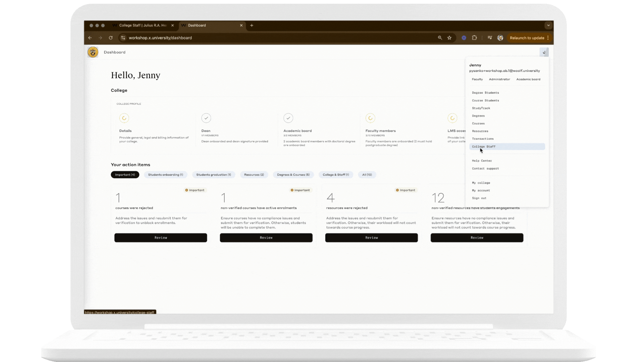
Task: Open the Chrome profile account icon
Action: click(x=500, y=38)
